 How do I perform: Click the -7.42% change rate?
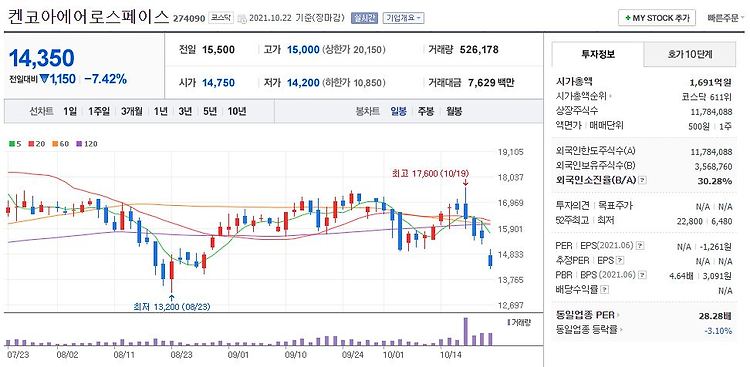point(106,79)
